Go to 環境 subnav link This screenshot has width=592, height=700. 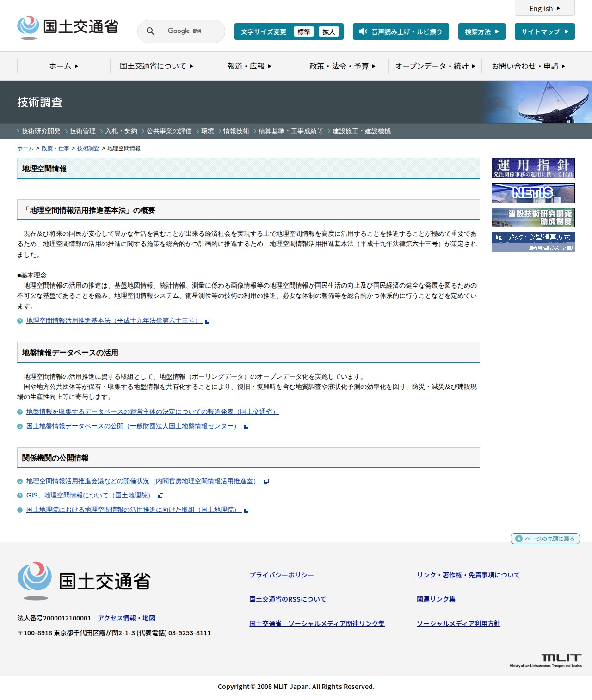(208, 131)
